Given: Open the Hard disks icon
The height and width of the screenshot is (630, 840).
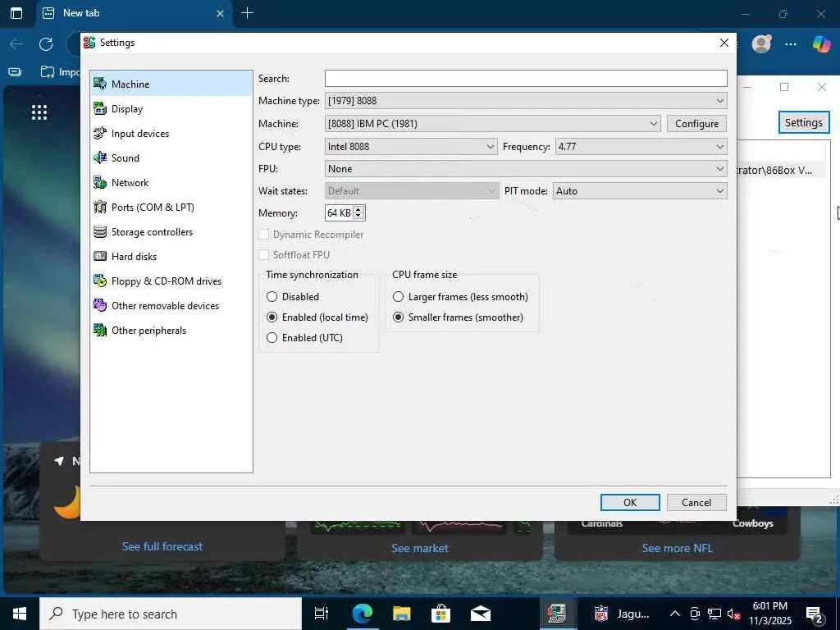Looking at the screenshot, I should point(100,256).
